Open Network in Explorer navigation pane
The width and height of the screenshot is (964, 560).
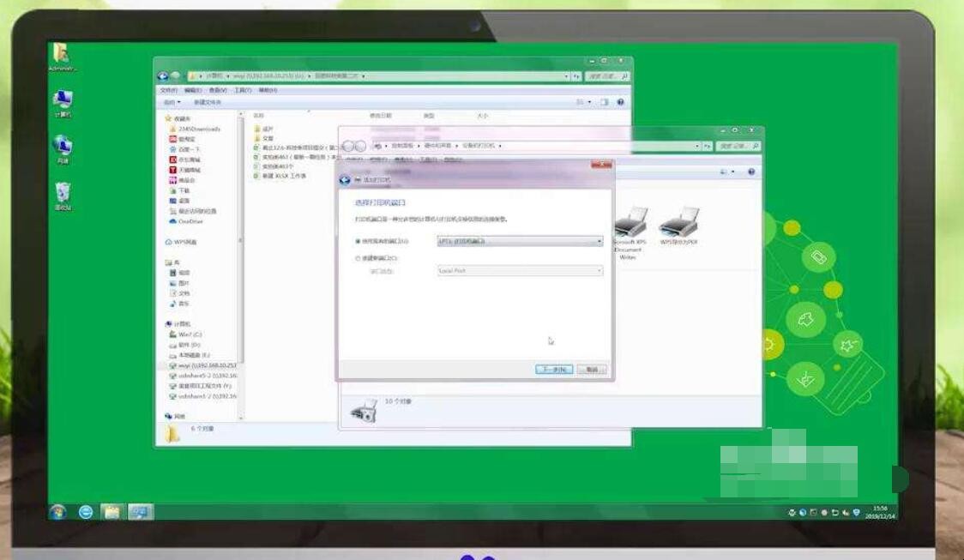click(175, 416)
